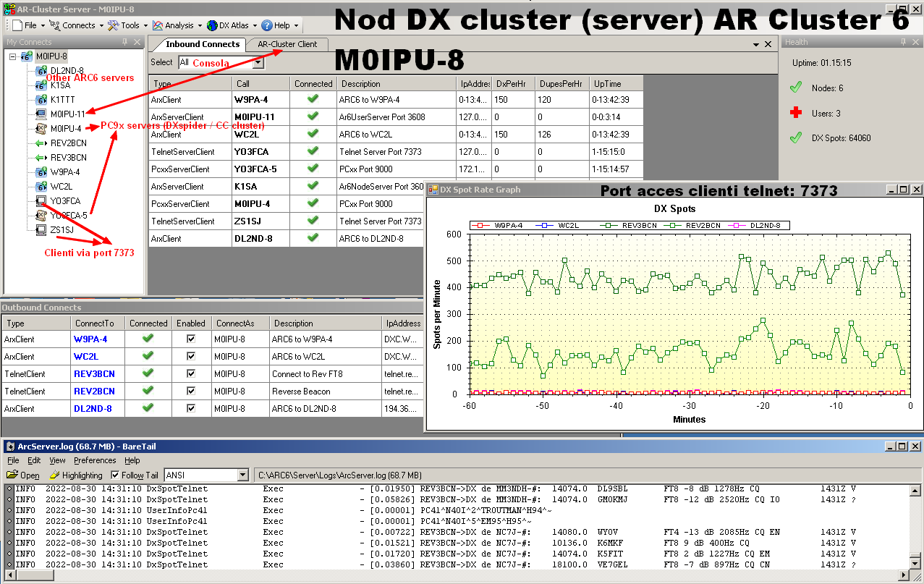
Task: Open BareTail Help menu
Action: (x=132, y=460)
